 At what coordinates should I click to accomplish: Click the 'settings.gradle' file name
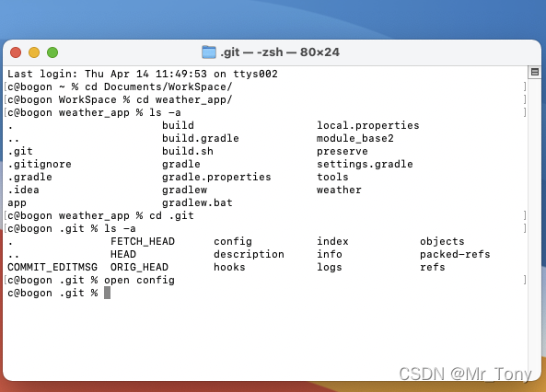(x=365, y=164)
